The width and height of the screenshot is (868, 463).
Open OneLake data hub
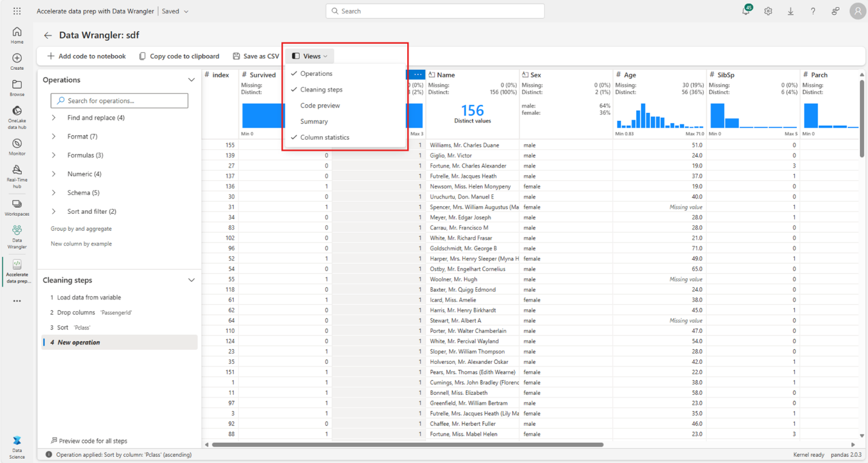pos(17,117)
